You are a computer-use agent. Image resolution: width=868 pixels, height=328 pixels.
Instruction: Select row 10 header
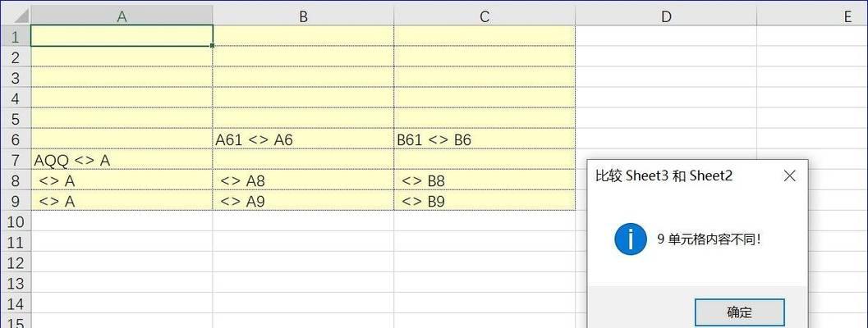pos(15,221)
